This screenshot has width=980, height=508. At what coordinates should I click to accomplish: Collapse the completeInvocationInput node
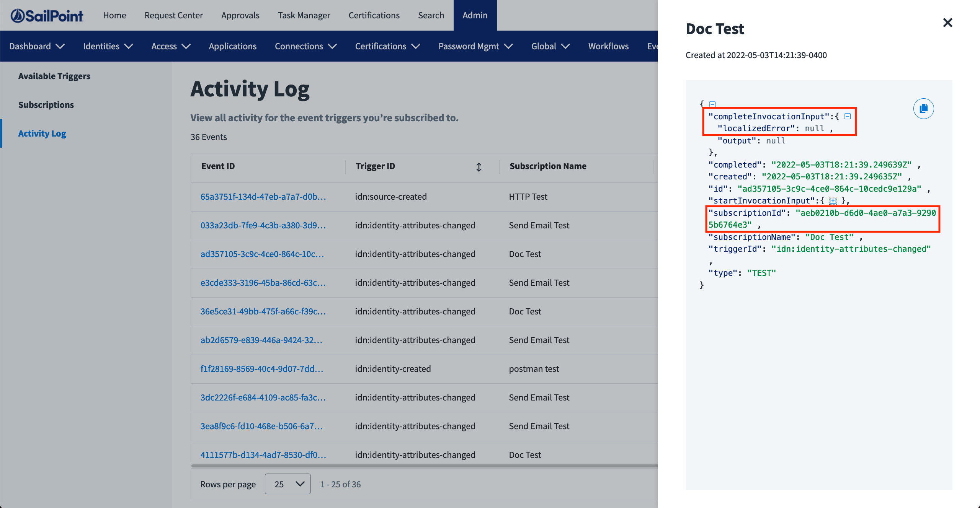click(x=848, y=116)
